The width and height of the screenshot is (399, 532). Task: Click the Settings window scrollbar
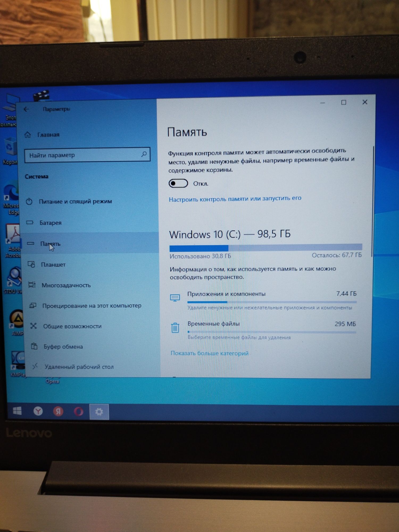click(372, 201)
